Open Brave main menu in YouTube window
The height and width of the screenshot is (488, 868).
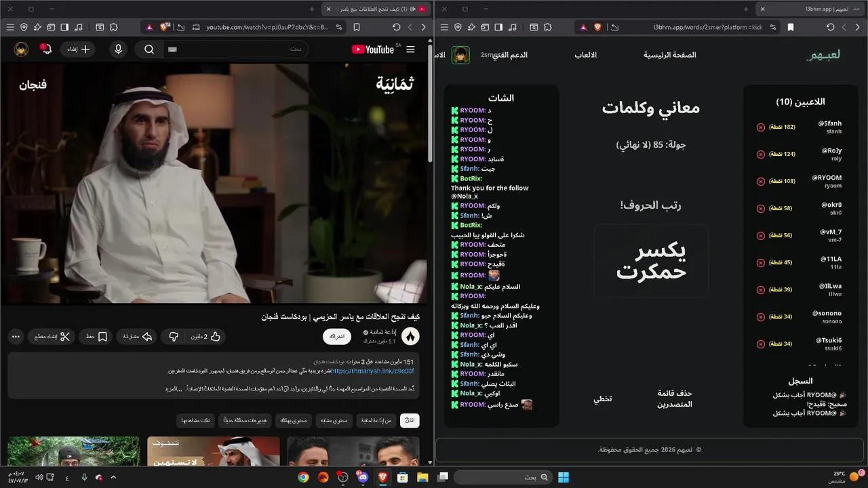[x=10, y=27]
